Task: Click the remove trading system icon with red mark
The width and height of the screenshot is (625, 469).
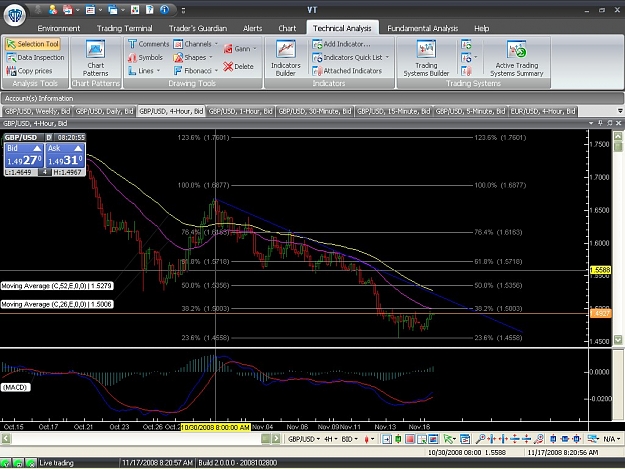Action: (x=466, y=71)
